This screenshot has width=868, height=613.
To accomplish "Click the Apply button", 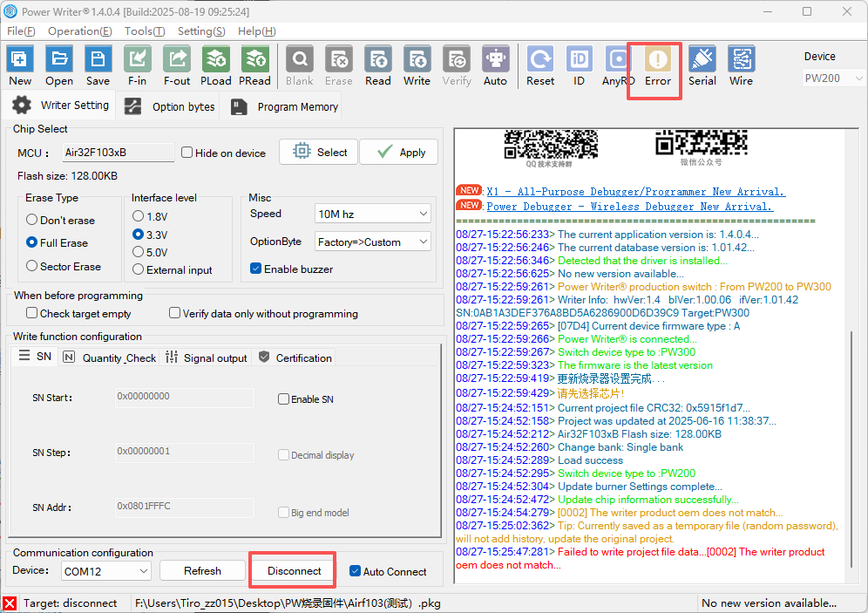I will (398, 152).
